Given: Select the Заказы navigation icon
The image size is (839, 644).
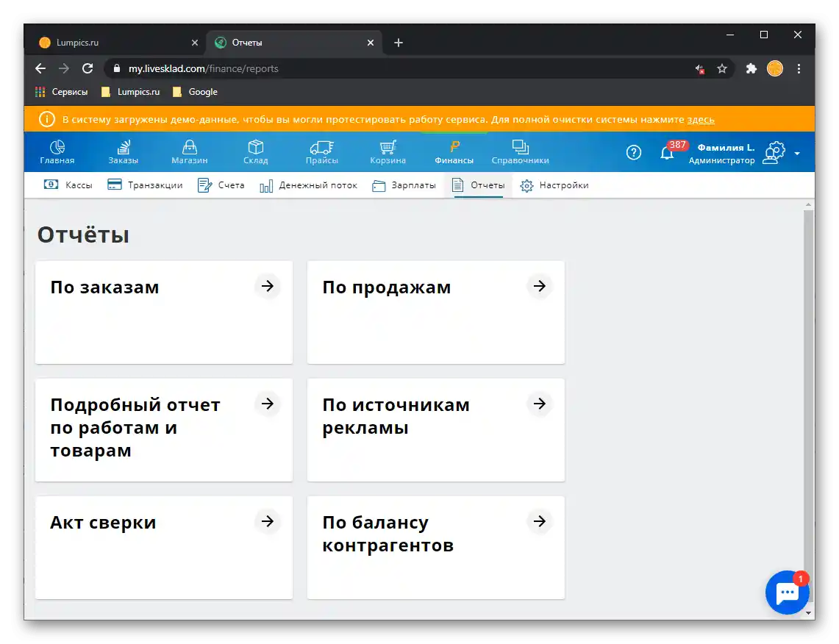Looking at the screenshot, I should (x=122, y=146).
